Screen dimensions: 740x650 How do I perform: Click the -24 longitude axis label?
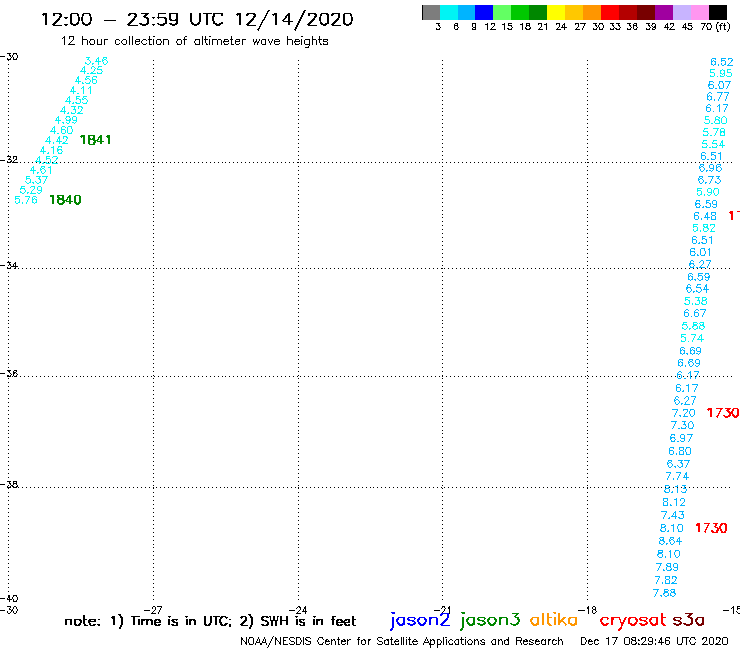[x=298, y=610]
